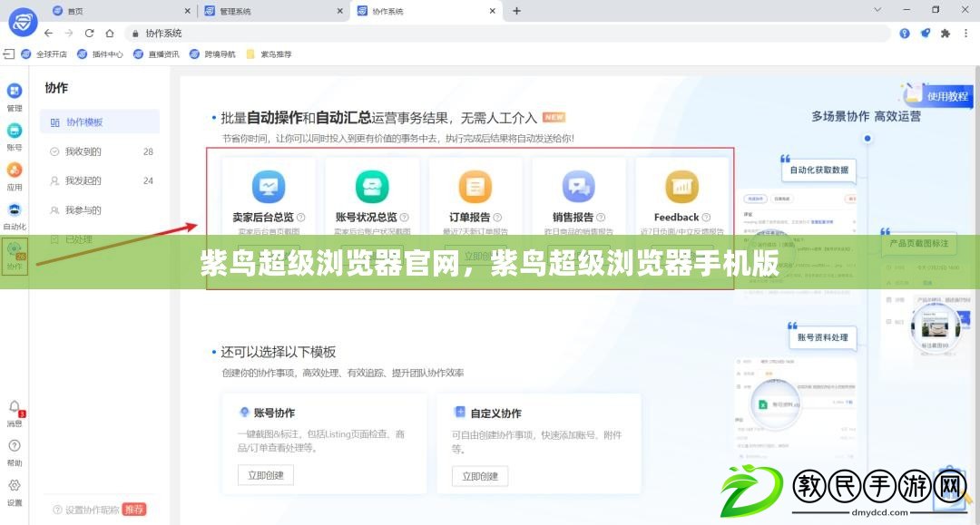Open the 全球开店 bookmark
980x525 pixels.
tap(44, 54)
